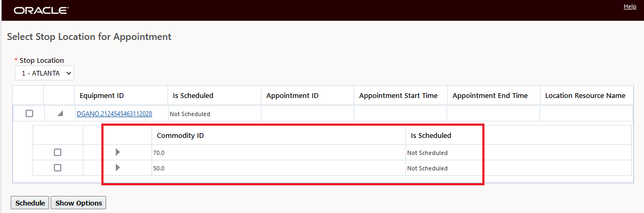Click commodity 70.0's Not Scheduled cell
Screen dimensions: 644x213
(427, 153)
